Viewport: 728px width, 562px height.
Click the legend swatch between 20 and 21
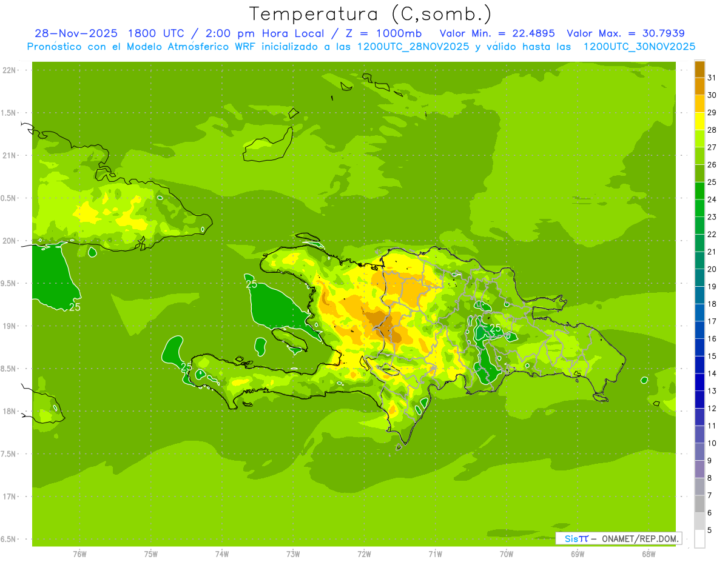699,260
